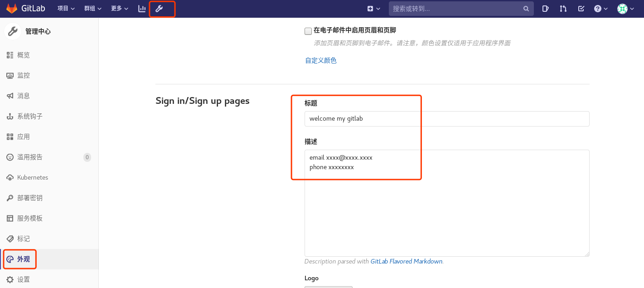Open your issues via the issues icon

[545, 8]
